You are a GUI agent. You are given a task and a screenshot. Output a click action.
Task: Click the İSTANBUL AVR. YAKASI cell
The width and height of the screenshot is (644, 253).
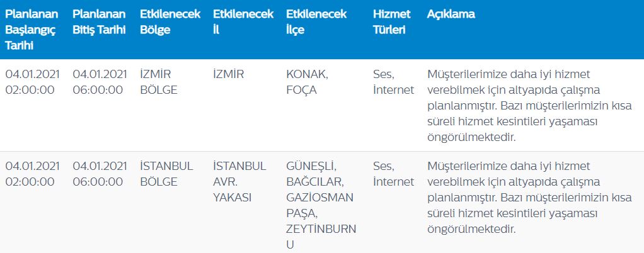(x=240, y=181)
